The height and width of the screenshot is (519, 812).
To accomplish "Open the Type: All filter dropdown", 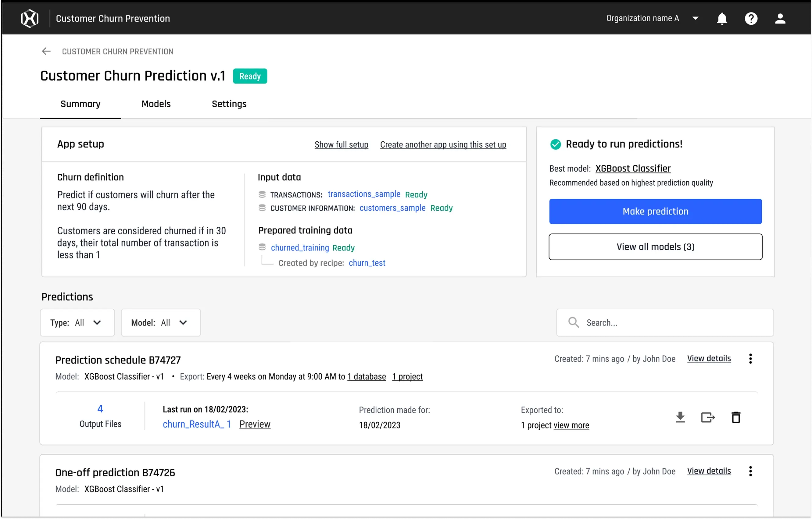I will pos(77,322).
